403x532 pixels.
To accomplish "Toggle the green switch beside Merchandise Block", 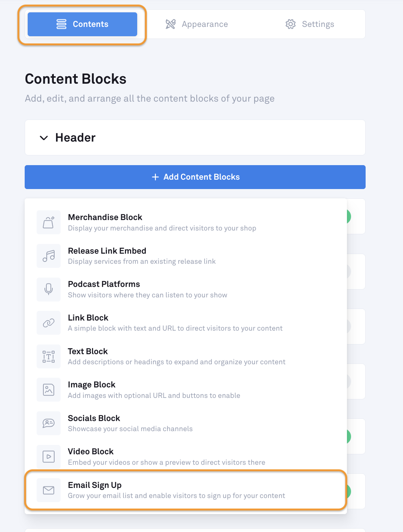I will 349,216.
